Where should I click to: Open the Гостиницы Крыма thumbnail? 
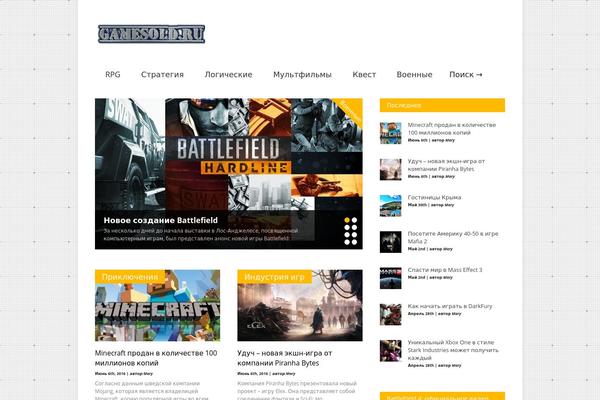(391, 206)
